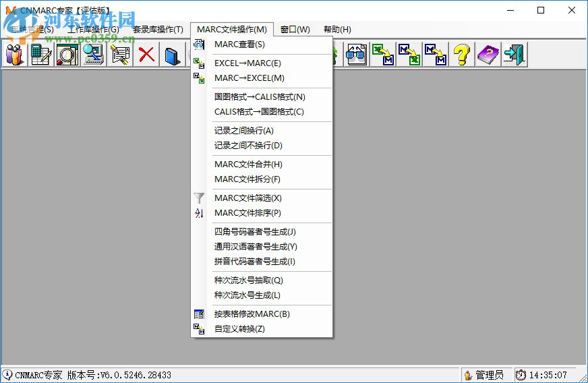This screenshot has width=588, height=383.
Task: Click the user management people icon
Action: tap(14, 55)
